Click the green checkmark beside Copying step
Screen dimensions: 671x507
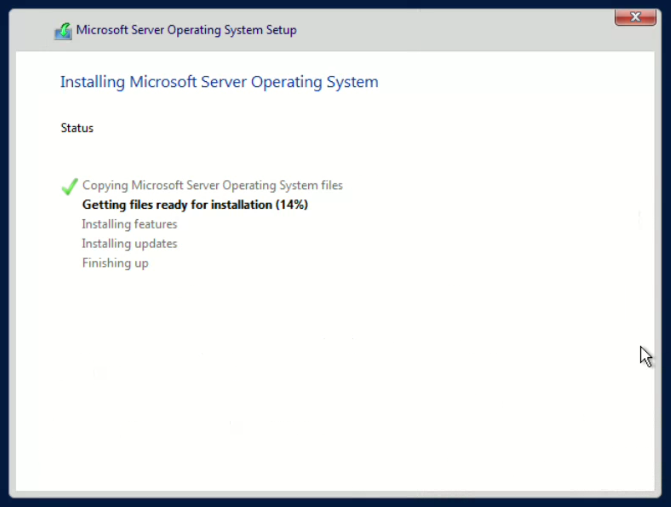(x=69, y=186)
